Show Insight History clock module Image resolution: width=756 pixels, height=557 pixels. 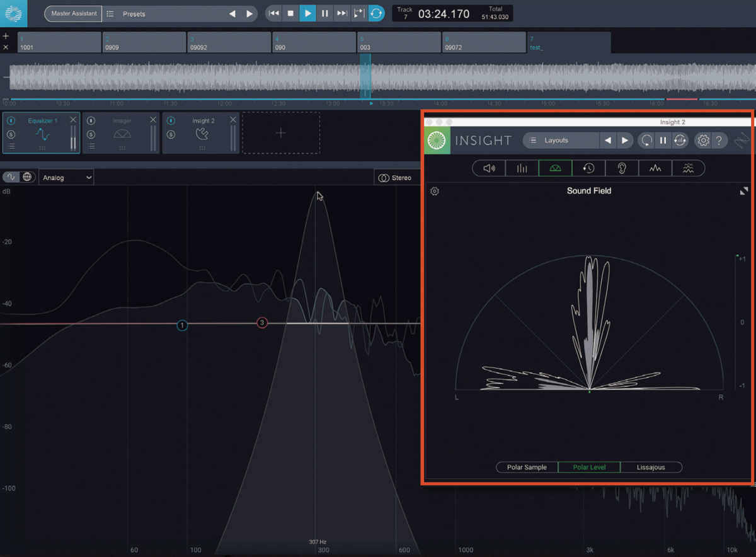tap(588, 168)
